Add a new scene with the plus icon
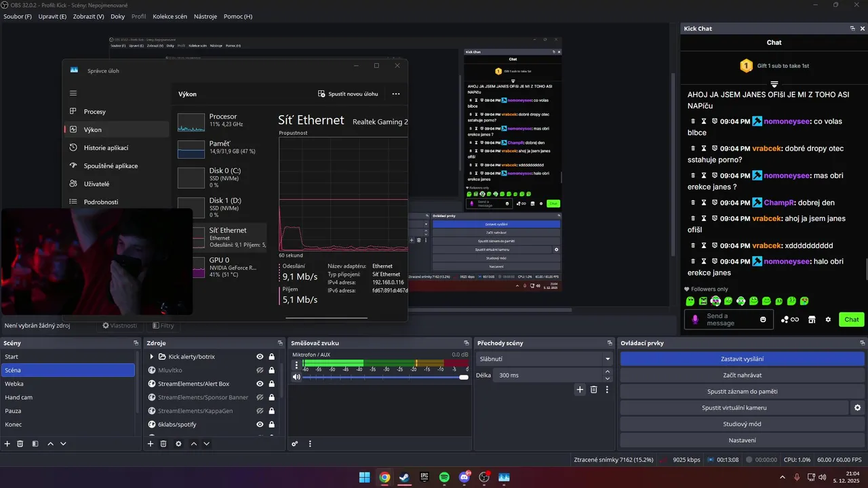This screenshot has width=868, height=488. tap(7, 443)
